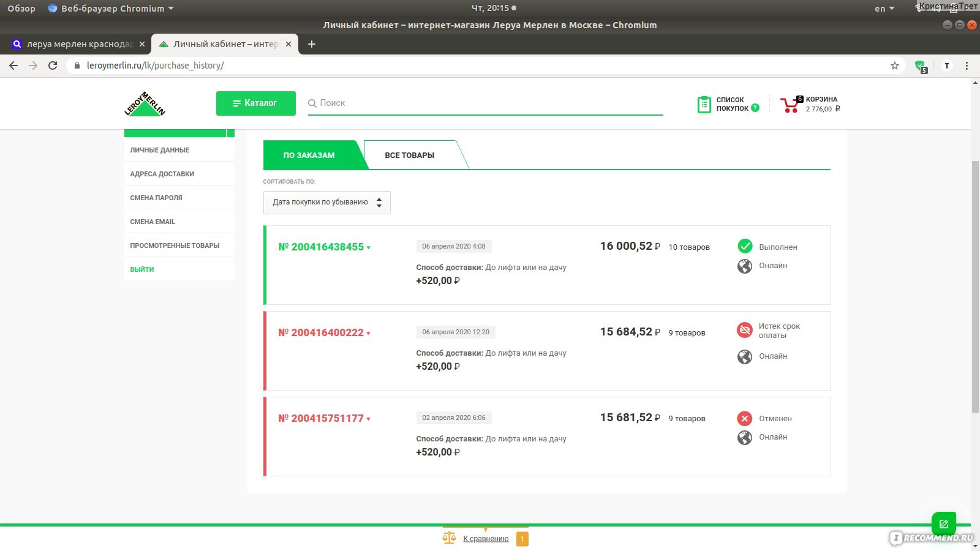Screen dimensions: 980x551
Task: Click the green Выполнен checkmark status icon
Action: 745,246
